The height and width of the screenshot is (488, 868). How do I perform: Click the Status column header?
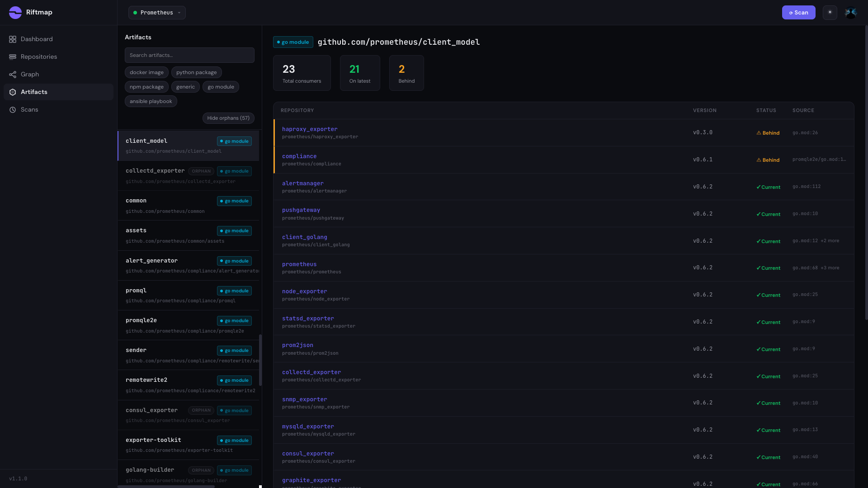point(766,111)
